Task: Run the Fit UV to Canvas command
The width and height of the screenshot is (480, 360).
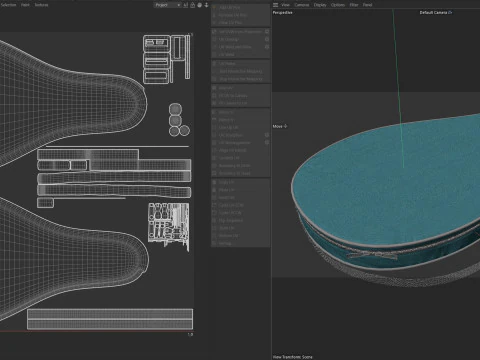Action: coord(240,96)
